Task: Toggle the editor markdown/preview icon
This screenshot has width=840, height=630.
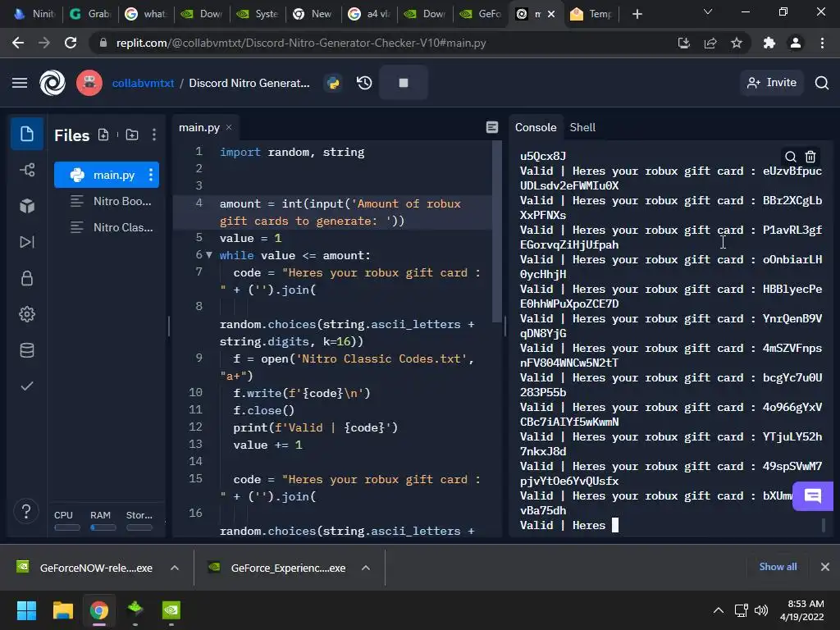Action: (x=492, y=127)
